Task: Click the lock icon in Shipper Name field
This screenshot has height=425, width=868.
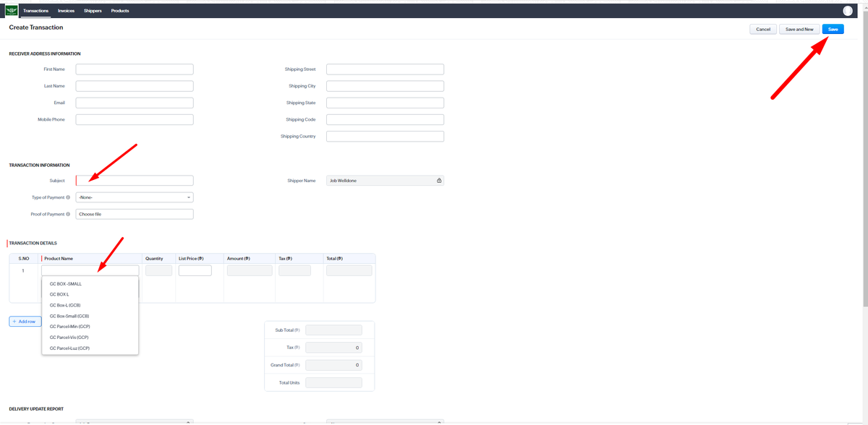Action: tap(439, 181)
